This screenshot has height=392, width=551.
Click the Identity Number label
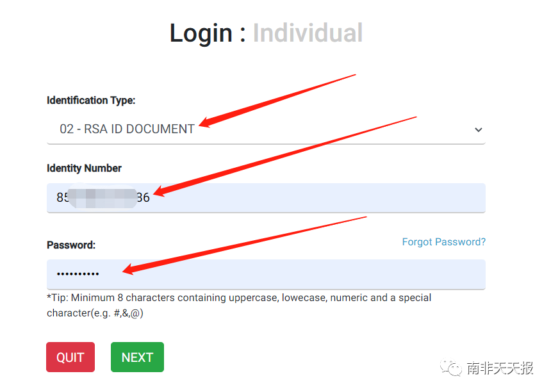point(84,168)
